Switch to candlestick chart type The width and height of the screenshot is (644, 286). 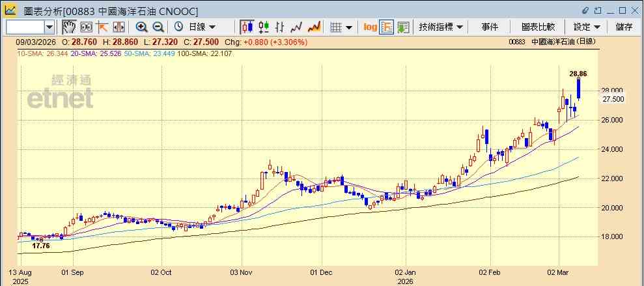click(x=247, y=27)
